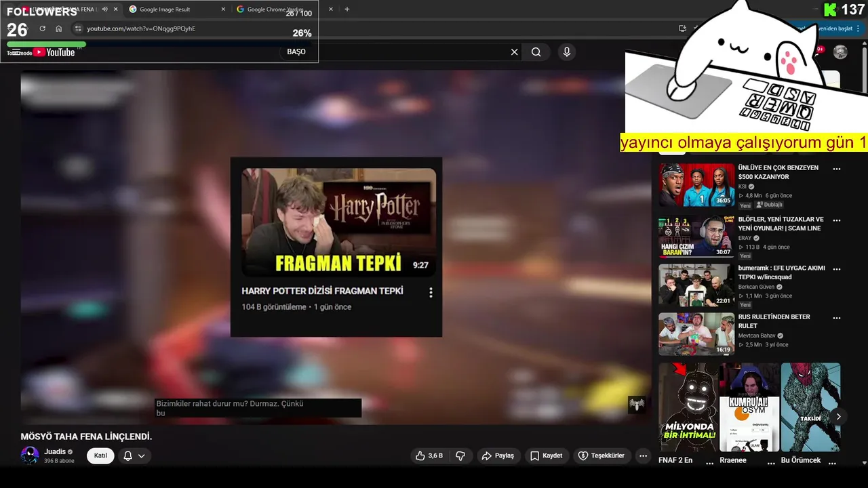The width and height of the screenshot is (868, 488).
Task: Click the channel watermark in video corner
Action: click(x=636, y=405)
